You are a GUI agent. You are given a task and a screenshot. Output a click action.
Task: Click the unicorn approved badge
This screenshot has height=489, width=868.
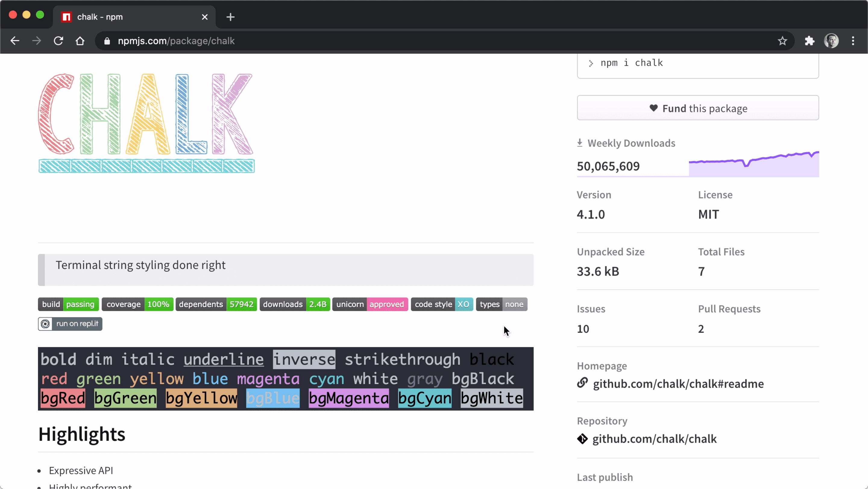(370, 304)
